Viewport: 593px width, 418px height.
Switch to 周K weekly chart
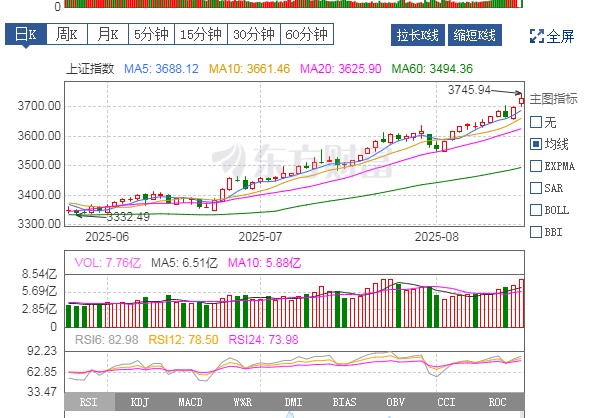[67, 34]
